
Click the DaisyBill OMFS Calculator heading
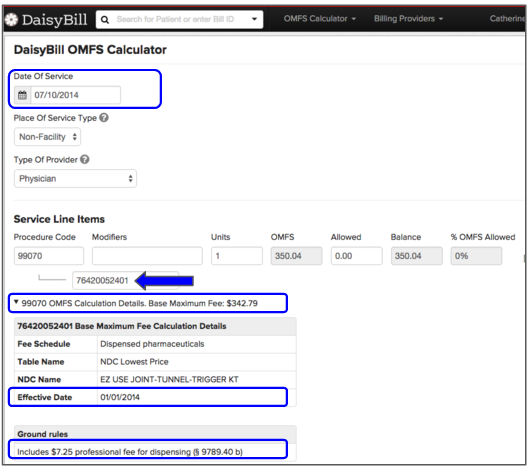90,50
